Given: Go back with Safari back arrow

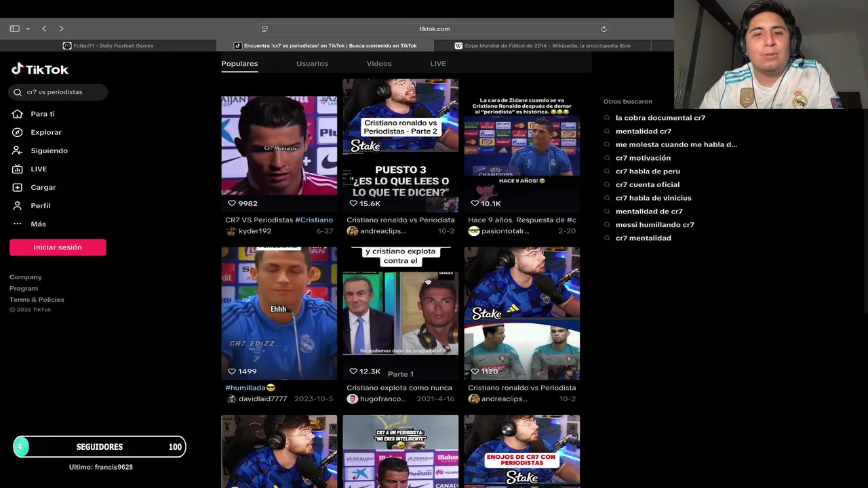Looking at the screenshot, I should (x=44, y=28).
